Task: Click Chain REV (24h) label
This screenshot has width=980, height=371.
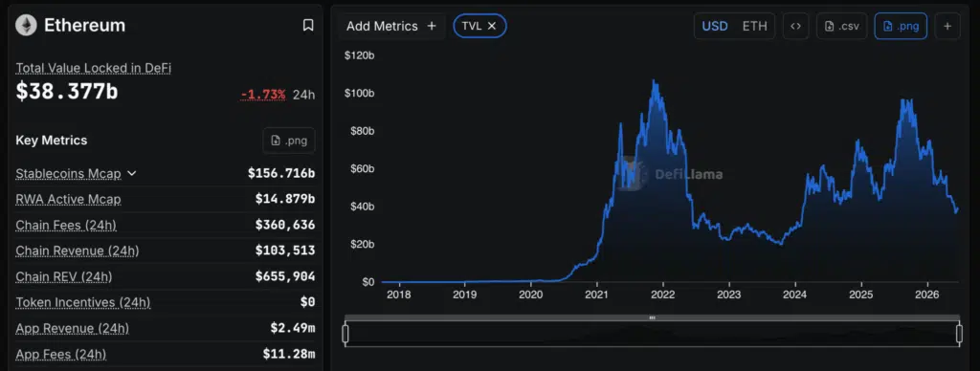Action: pyautogui.click(x=64, y=276)
